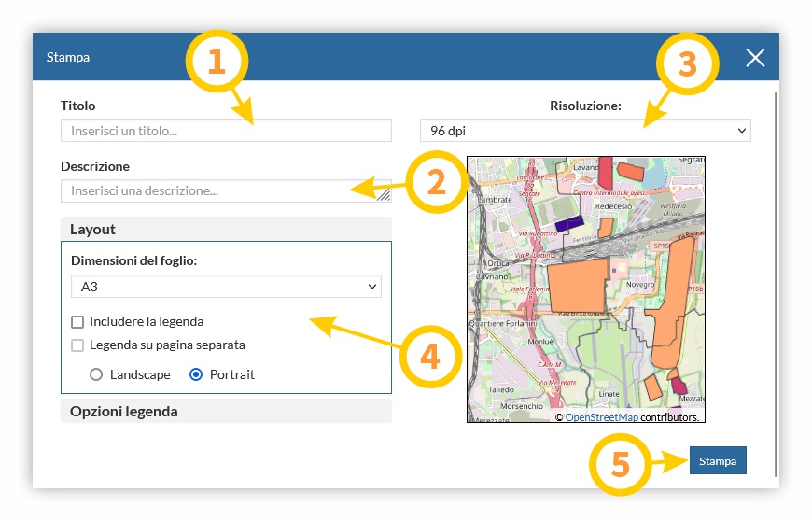Tick the Legenda su pagina separata checkbox
This screenshot has width=812, height=521.
77,345
